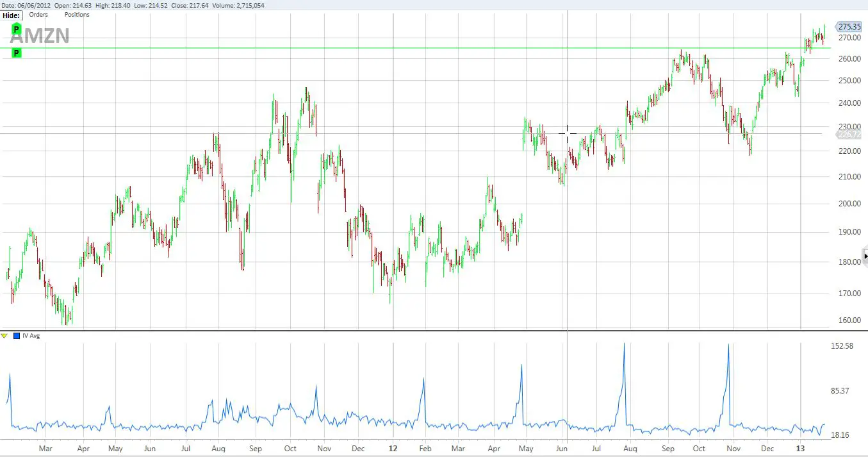Toggle hiding of Positions
Image resolution: width=868 pixels, height=457 pixels.
point(77,15)
